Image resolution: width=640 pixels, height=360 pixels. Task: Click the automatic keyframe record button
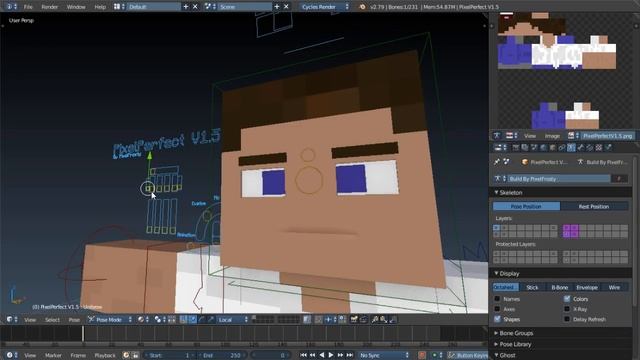click(x=422, y=355)
